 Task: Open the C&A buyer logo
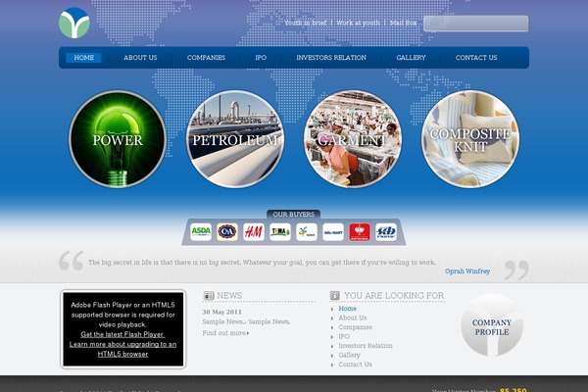(227, 232)
